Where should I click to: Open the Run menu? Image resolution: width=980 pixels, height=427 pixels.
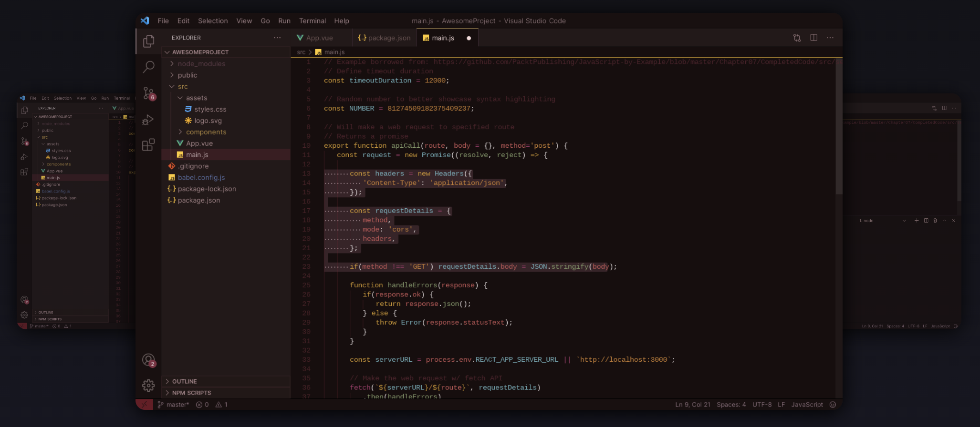(284, 21)
